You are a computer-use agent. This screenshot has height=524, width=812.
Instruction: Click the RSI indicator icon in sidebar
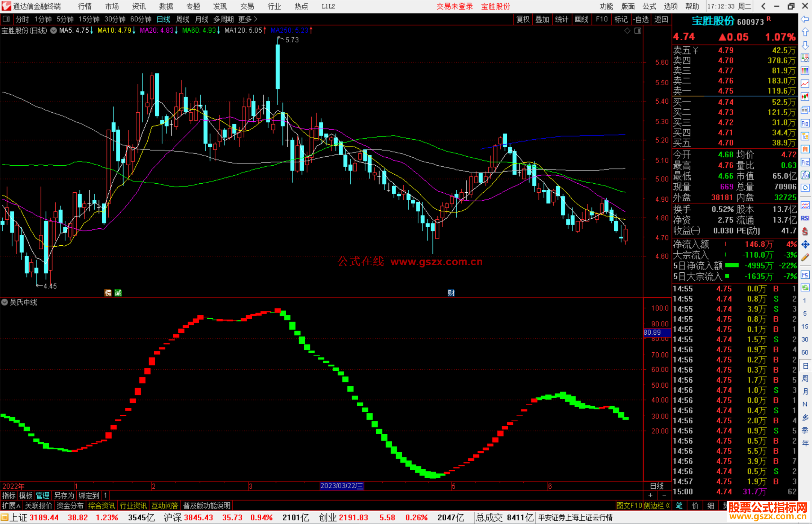pyautogui.click(x=805, y=218)
